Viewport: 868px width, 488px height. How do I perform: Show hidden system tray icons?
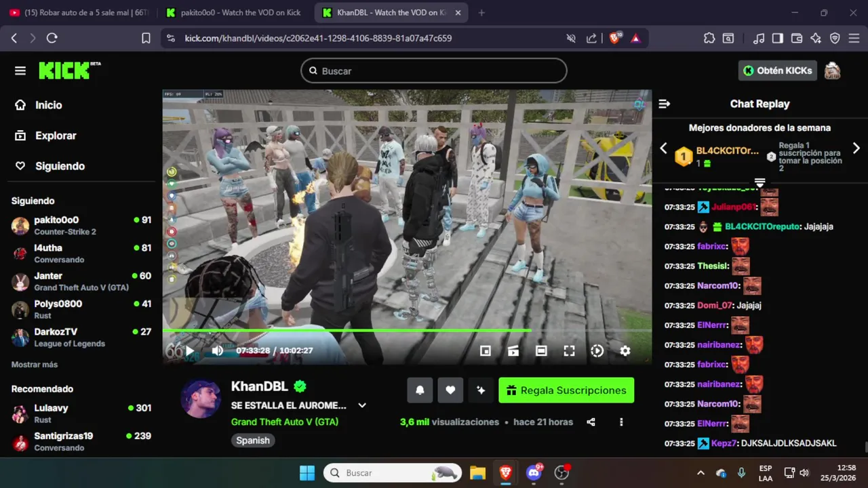click(701, 472)
